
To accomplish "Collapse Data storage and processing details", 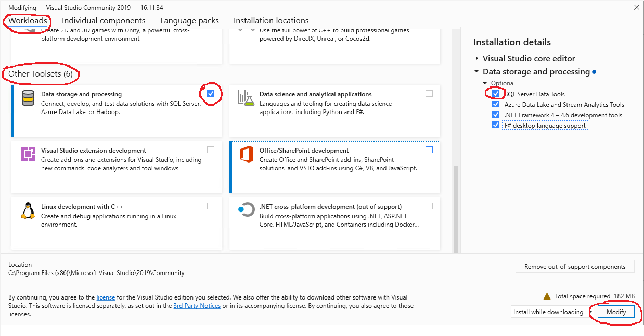I will click(476, 72).
